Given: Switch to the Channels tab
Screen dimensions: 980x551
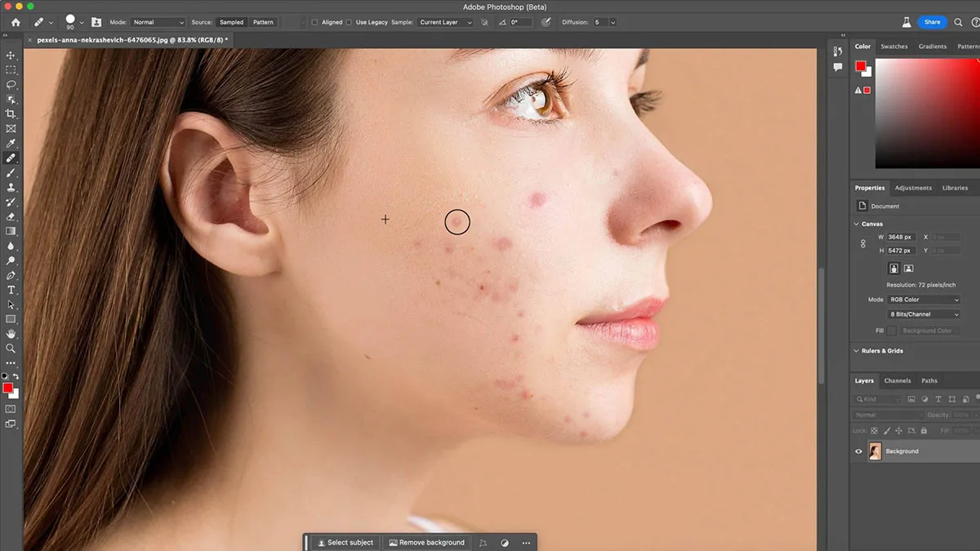Looking at the screenshot, I should pyautogui.click(x=898, y=380).
